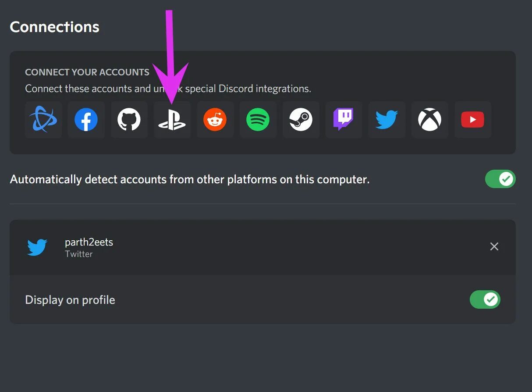The width and height of the screenshot is (532, 392).
Task: Disable automatic account detection toggle
Action: pyautogui.click(x=500, y=179)
